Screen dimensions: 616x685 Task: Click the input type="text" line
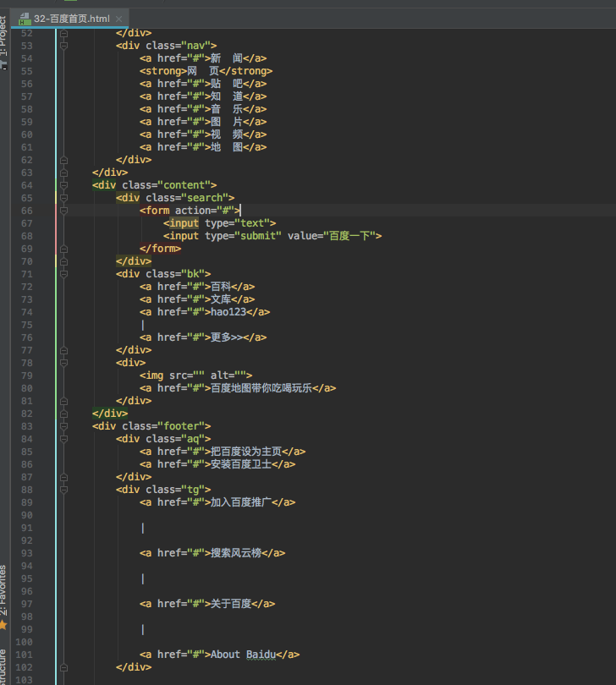[219, 223]
